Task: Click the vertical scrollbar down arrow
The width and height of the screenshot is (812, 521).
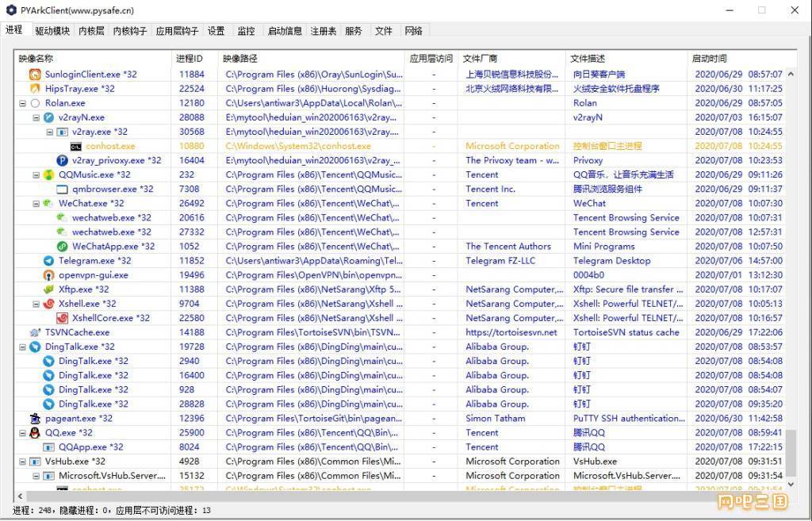Action: (x=791, y=485)
